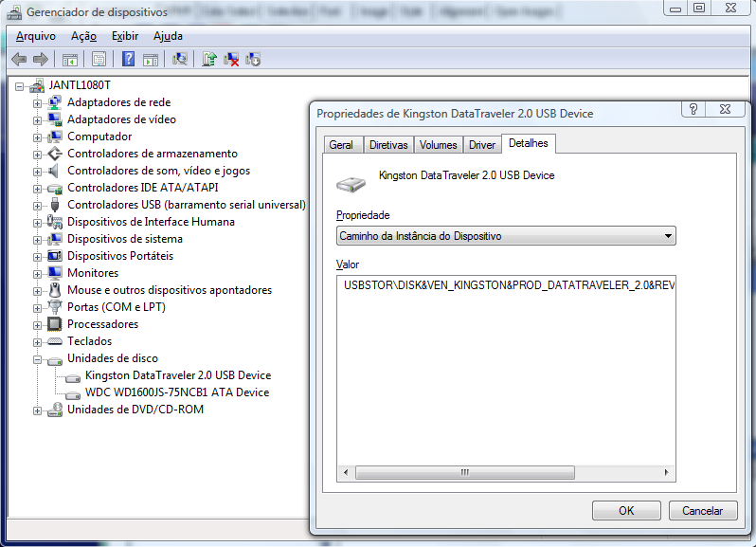Click the Adaptadores de rede icon
This screenshot has width=756, height=547.
pyautogui.click(x=55, y=102)
